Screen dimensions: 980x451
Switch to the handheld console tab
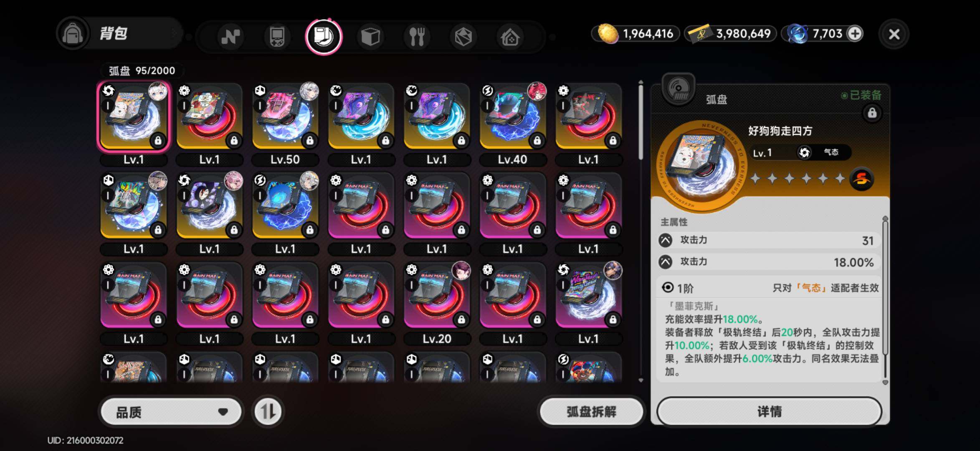coord(277,37)
